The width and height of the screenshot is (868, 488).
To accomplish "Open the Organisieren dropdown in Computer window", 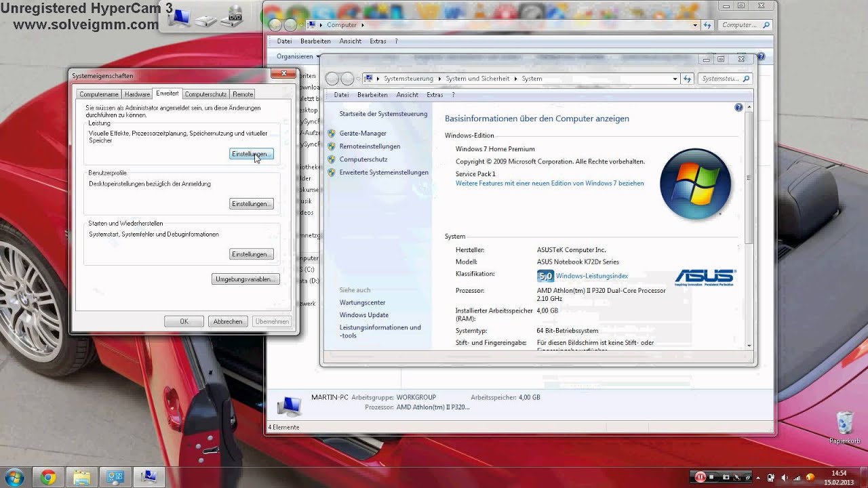I will (298, 57).
